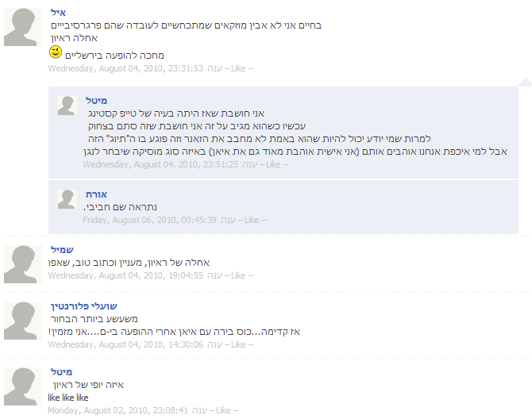Open מיטל's name link in the reply

(96, 101)
